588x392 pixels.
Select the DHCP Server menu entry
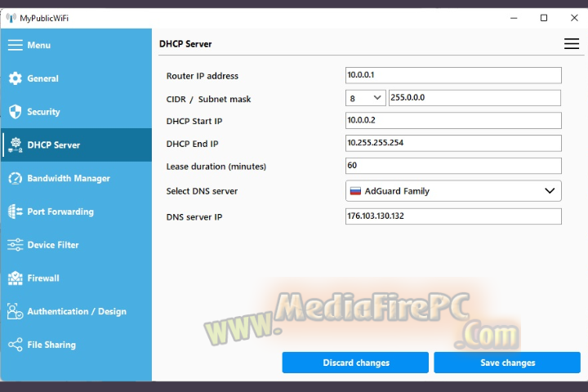[77, 145]
